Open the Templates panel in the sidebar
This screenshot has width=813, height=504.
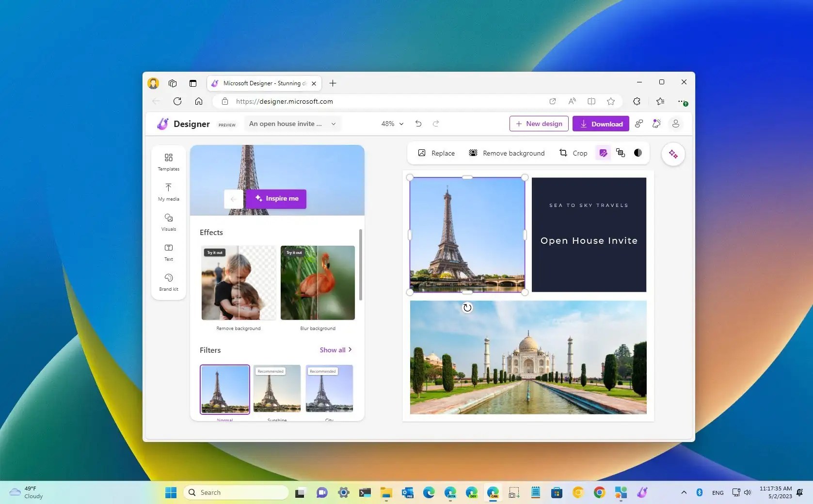(x=168, y=162)
